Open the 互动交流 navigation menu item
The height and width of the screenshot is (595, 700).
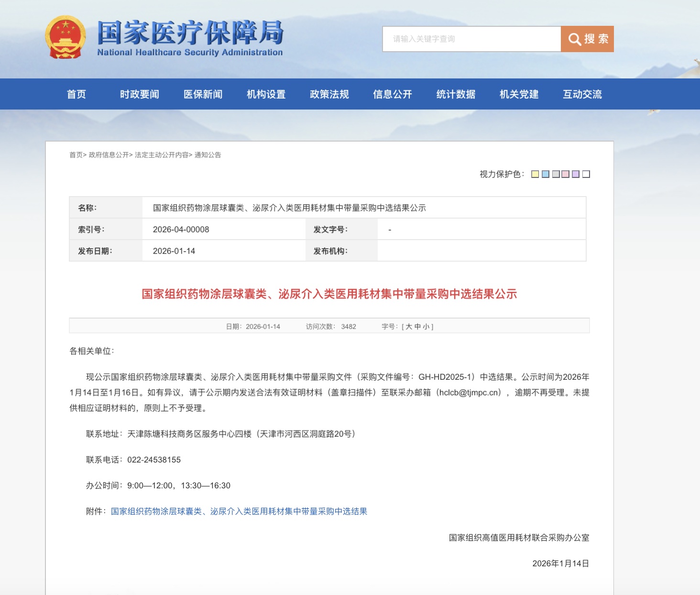click(582, 94)
